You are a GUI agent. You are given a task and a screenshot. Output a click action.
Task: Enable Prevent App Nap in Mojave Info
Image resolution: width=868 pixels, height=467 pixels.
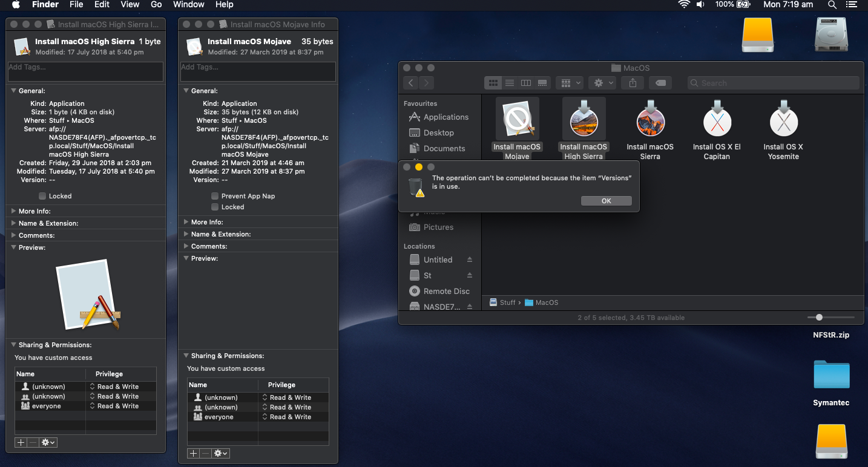pos(215,196)
